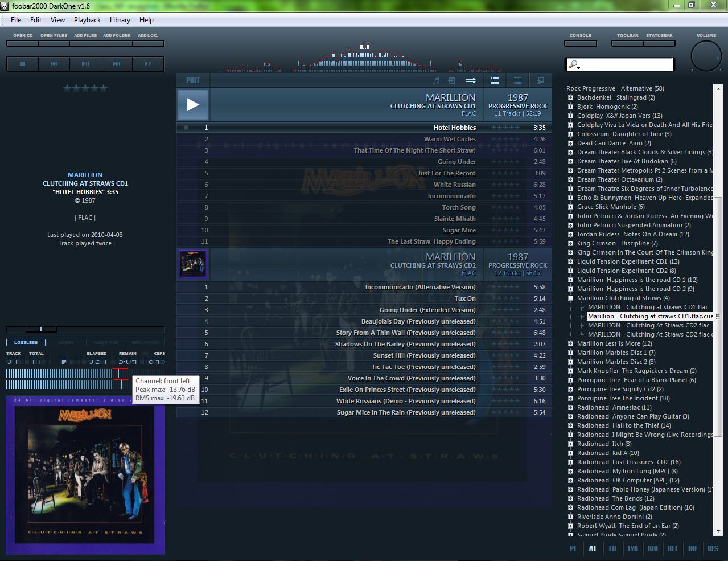The width and height of the screenshot is (728, 561).
Task: Expand Mark Knopfler The Ragpicker's Dream node
Action: 570,371
